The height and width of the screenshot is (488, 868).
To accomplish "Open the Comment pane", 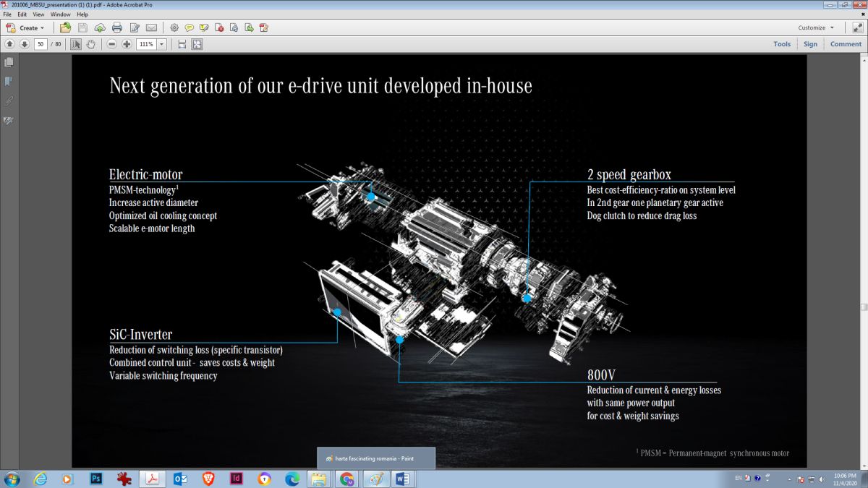I will 845,44.
